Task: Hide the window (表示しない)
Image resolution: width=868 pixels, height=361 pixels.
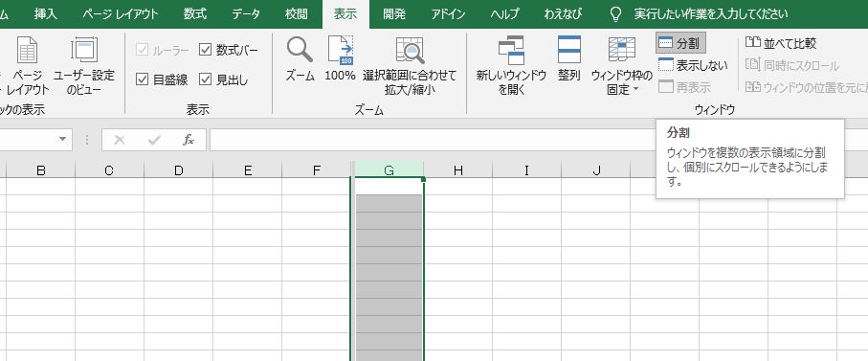Action: tap(693, 65)
